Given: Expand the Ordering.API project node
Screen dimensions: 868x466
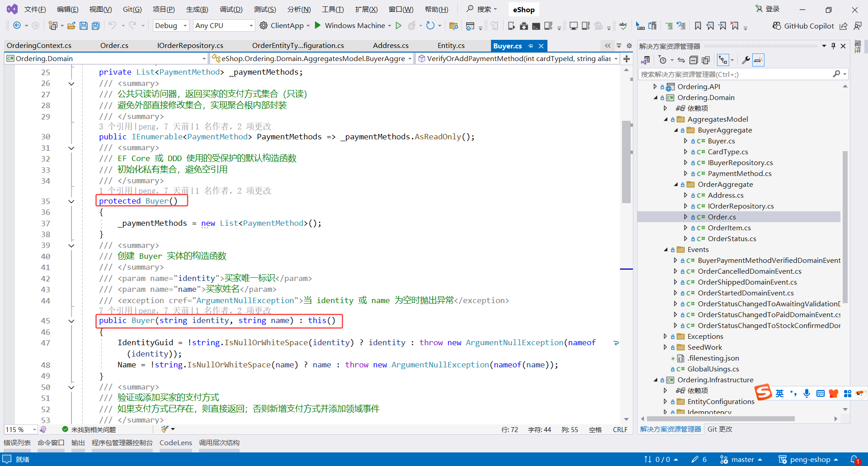Looking at the screenshot, I should [x=655, y=86].
